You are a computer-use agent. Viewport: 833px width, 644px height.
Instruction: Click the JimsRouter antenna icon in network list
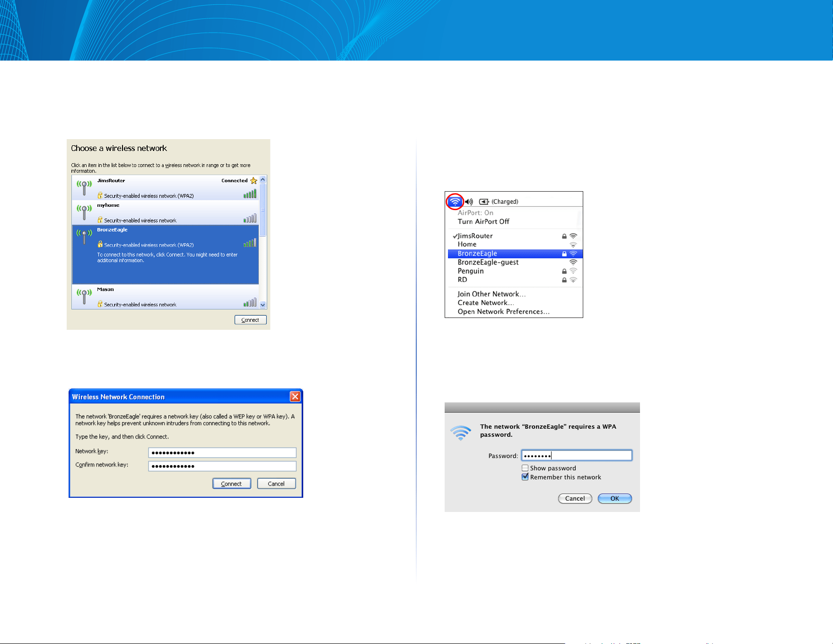(84, 187)
